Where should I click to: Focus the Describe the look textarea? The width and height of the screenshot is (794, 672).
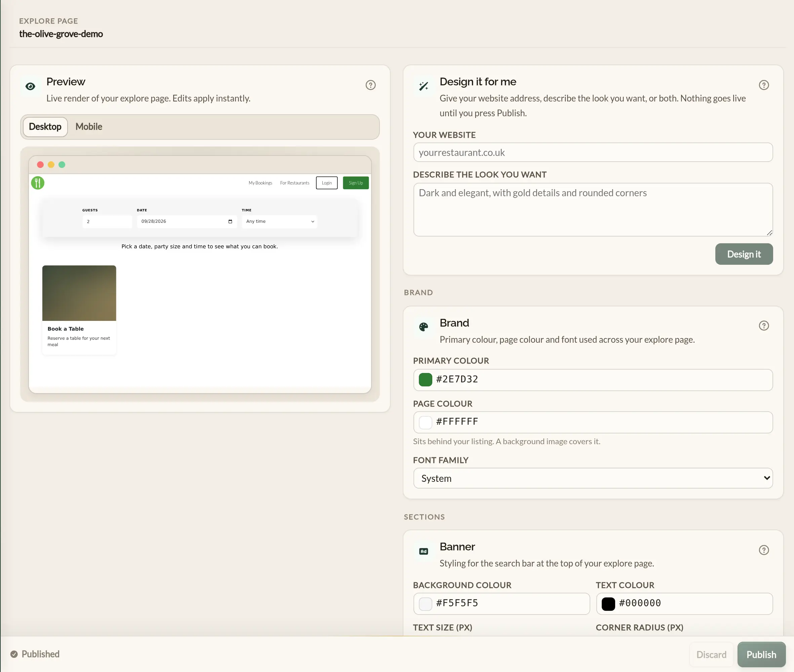tap(593, 210)
